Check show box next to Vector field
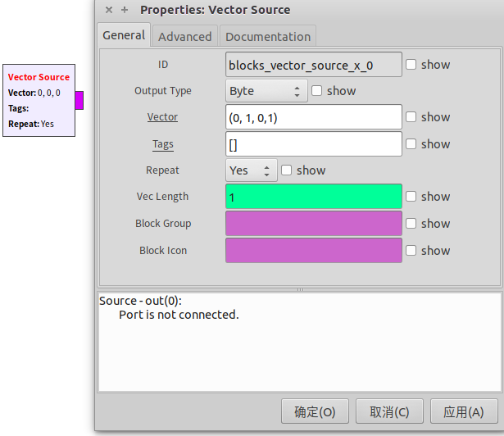504x436 pixels. click(411, 117)
